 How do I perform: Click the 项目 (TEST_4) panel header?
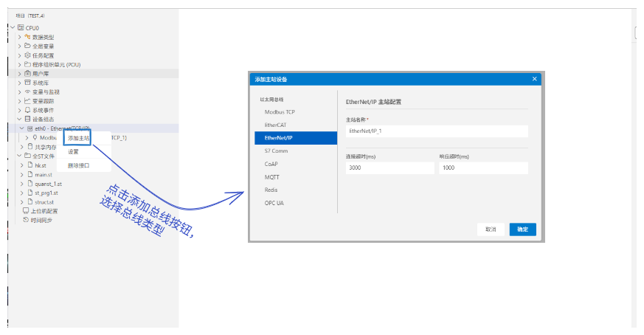point(30,15)
